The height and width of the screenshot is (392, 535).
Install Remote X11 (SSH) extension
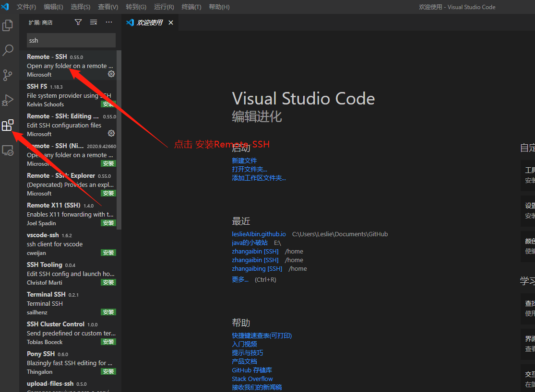tap(108, 222)
